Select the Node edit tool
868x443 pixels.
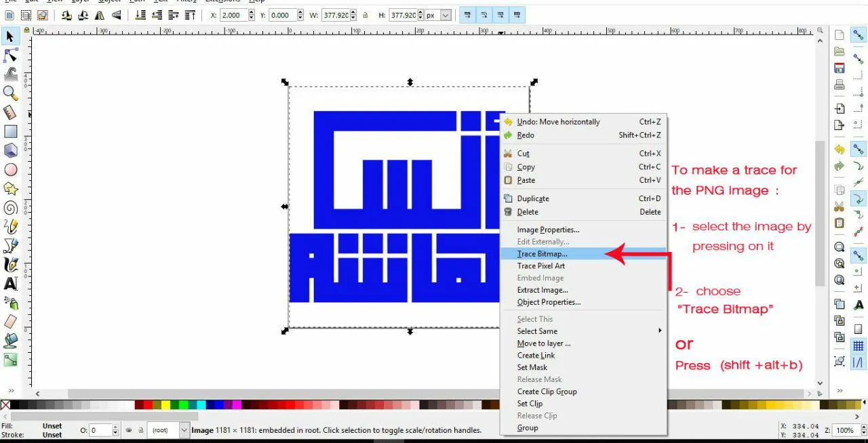10,56
